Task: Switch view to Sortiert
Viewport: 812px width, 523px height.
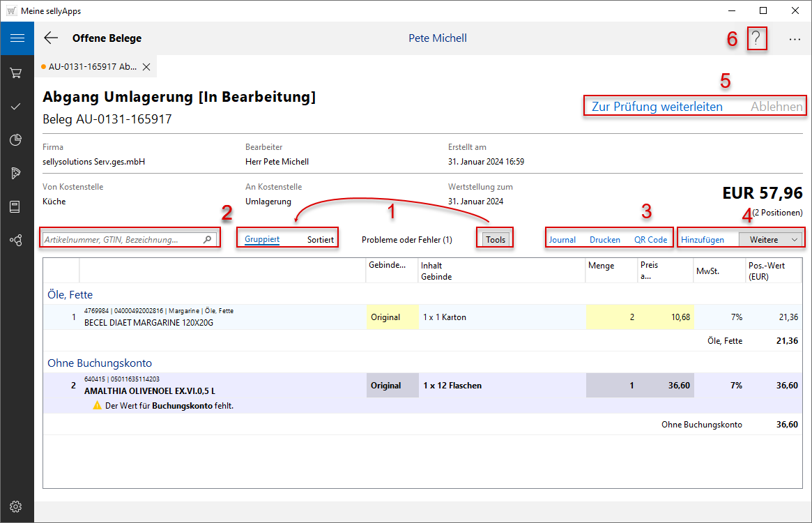Action: tap(321, 239)
